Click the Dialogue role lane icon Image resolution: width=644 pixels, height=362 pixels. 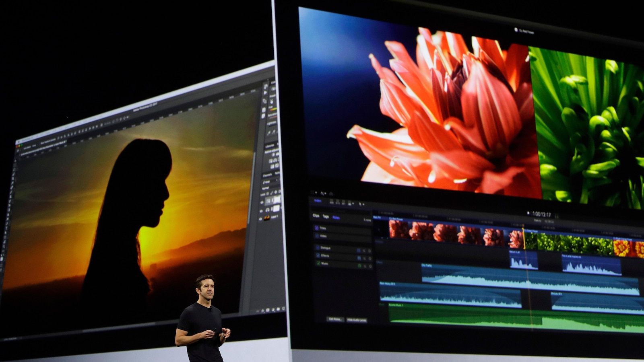[359, 250]
